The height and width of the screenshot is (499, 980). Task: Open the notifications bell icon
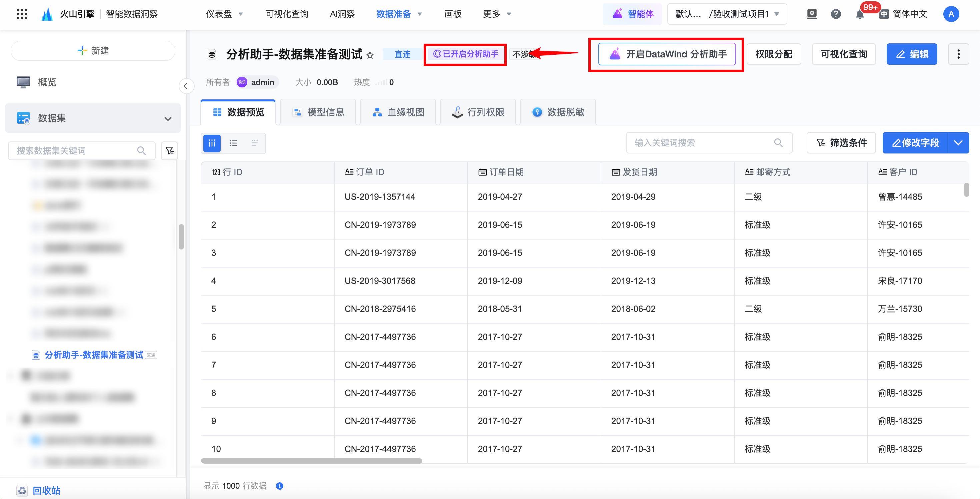[859, 14]
